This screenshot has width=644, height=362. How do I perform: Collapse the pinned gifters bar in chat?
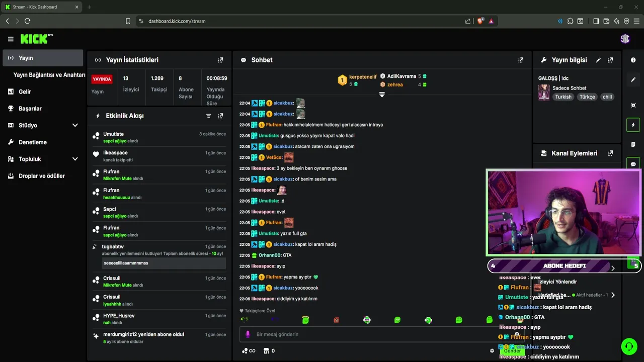tap(382, 95)
